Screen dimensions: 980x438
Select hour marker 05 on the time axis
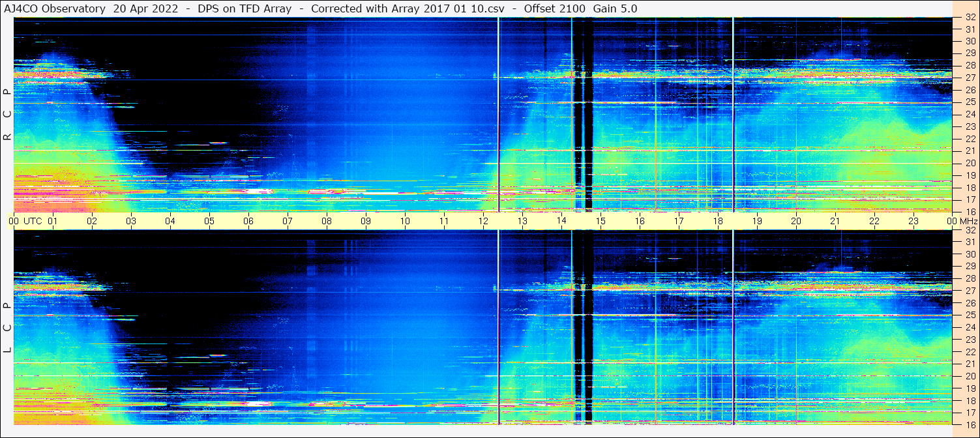point(209,221)
